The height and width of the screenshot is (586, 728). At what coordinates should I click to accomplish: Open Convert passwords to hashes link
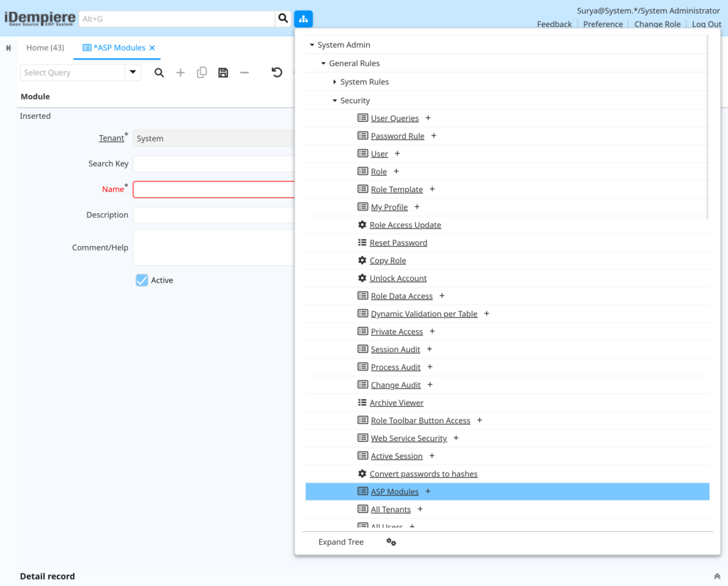click(424, 474)
